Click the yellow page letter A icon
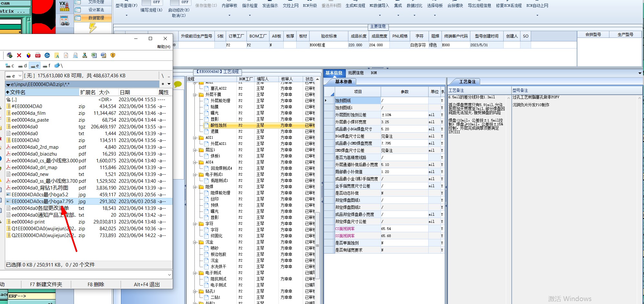The height and width of the screenshot is (304, 644). click(x=57, y=55)
